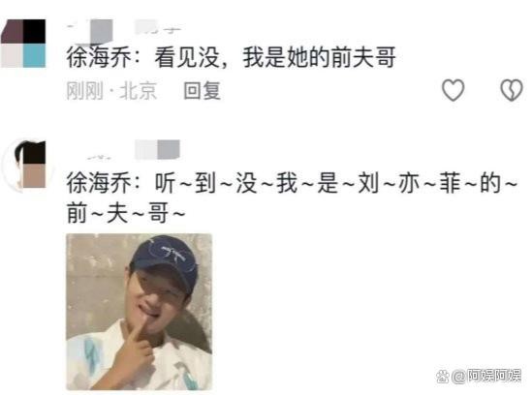Tap the 北京 location label

click(138, 91)
